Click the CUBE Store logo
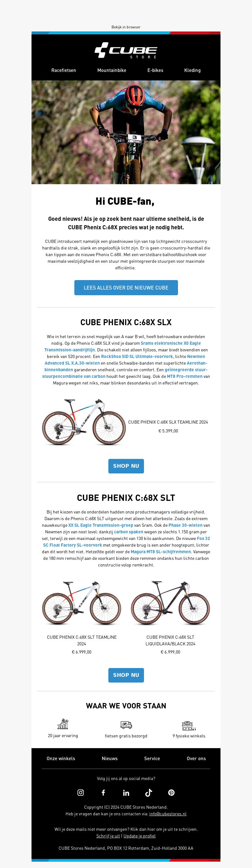Viewport: 252px width, 868px height. click(126, 50)
